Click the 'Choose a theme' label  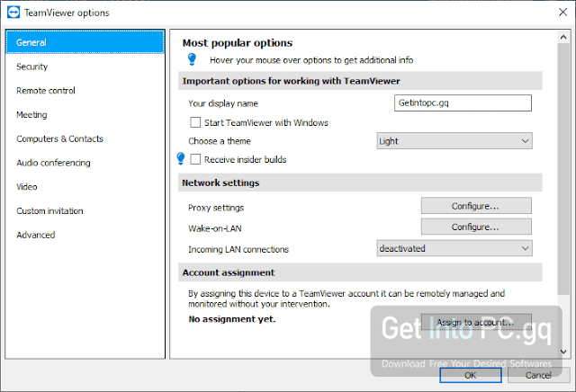220,141
